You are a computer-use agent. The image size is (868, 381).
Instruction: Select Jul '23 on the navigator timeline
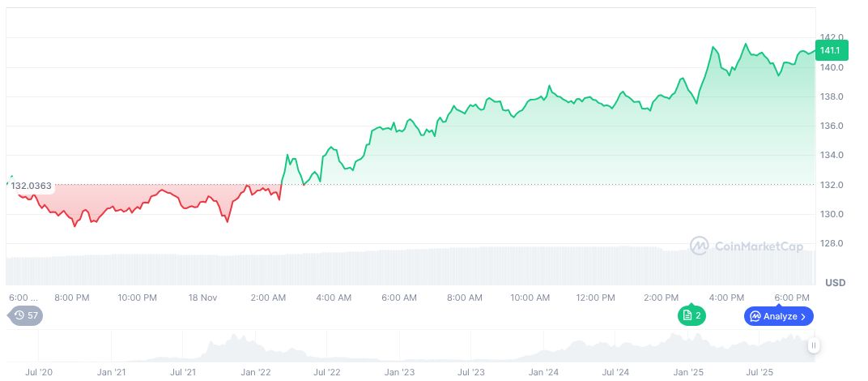471,372
